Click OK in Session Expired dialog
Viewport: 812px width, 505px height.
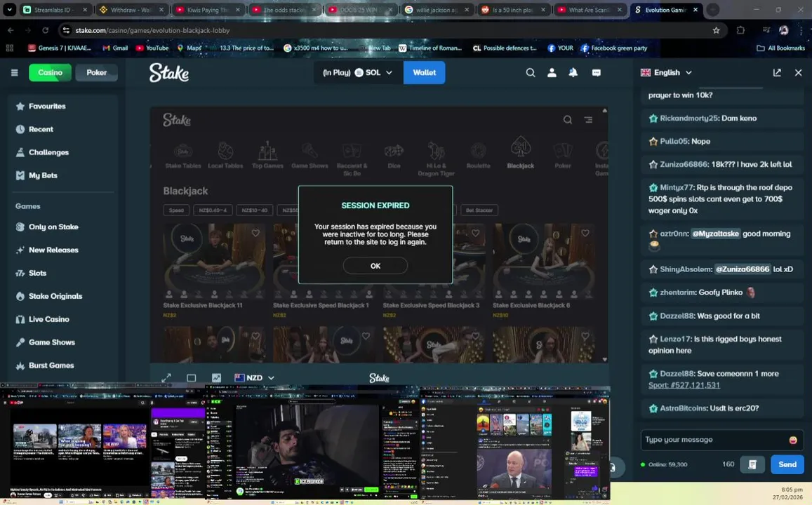375,265
